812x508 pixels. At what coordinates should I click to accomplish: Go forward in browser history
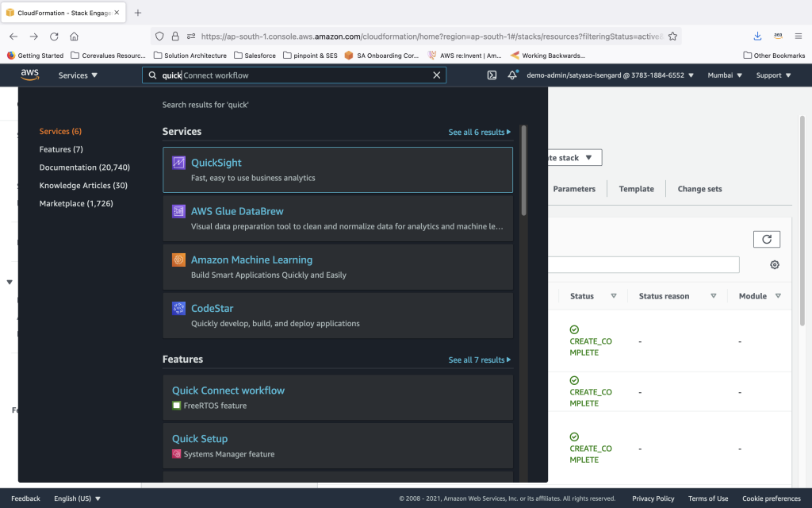pyautogui.click(x=33, y=37)
